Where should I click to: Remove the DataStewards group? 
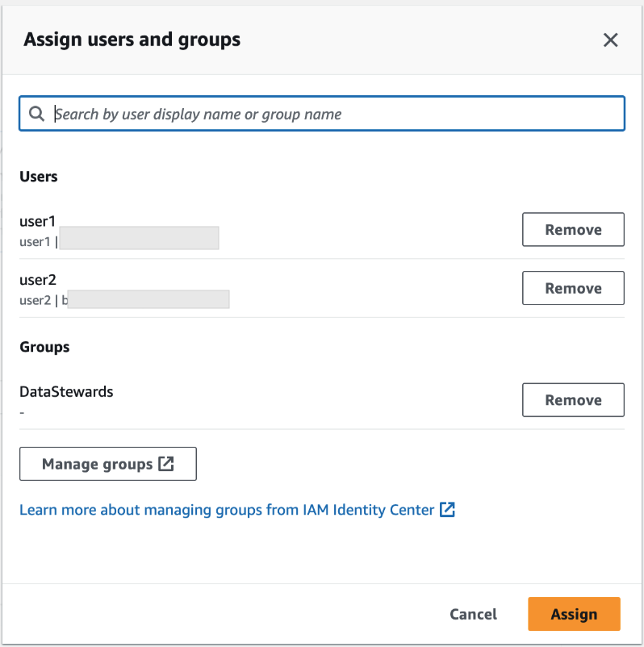[x=573, y=399]
